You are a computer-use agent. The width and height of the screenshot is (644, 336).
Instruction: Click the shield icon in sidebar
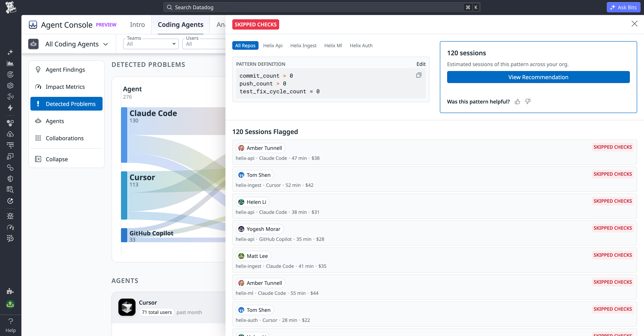pos(10,179)
